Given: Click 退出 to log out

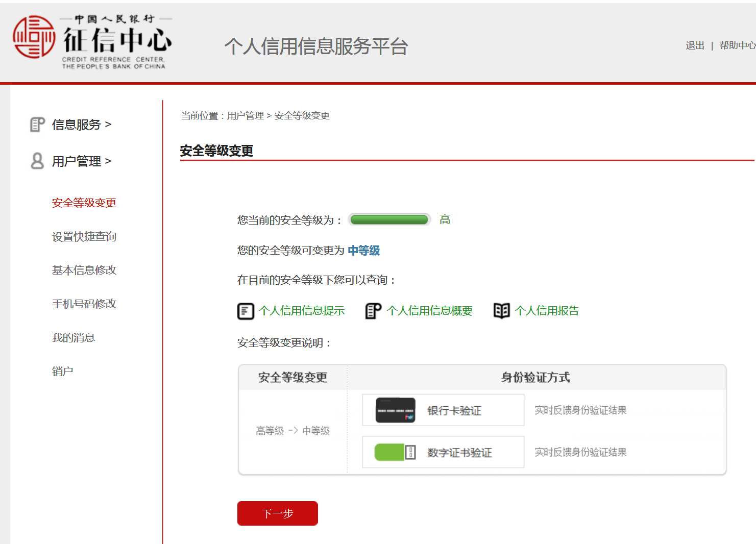Looking at the screenshot, I should pyautogui.click(x=695, y=45).
